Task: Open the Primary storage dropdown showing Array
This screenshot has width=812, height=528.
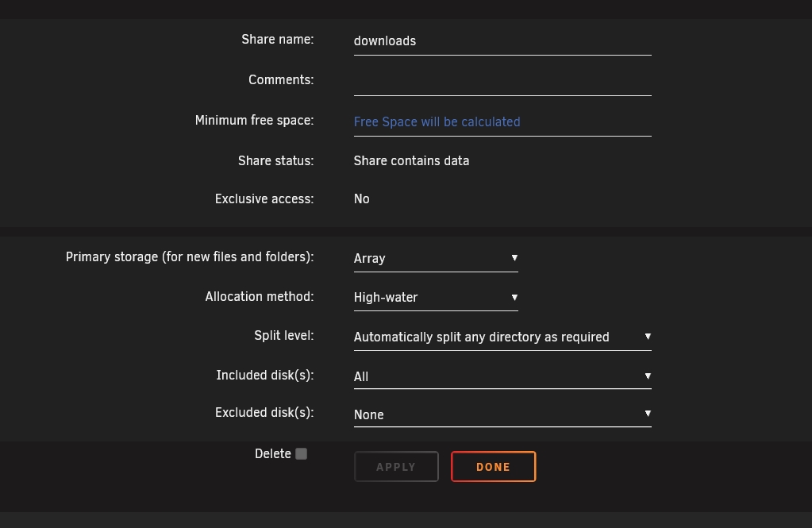Action: coord(435,258)
